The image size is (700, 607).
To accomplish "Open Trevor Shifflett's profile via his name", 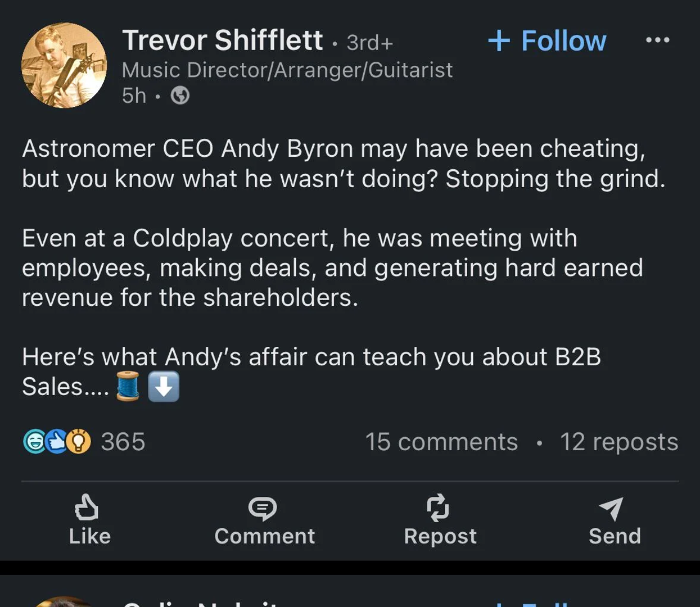I will [x=223, y=40].
